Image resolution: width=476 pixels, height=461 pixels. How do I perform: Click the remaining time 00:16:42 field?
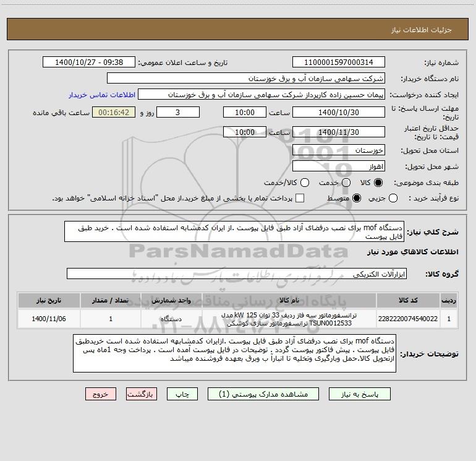[114, 112]
